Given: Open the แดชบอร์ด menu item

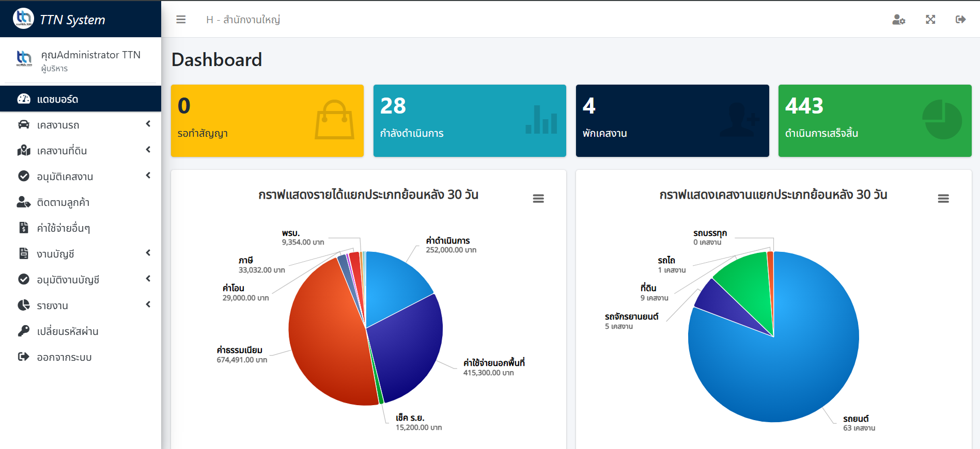Looking at the screenshot, I should coord(57,99).
